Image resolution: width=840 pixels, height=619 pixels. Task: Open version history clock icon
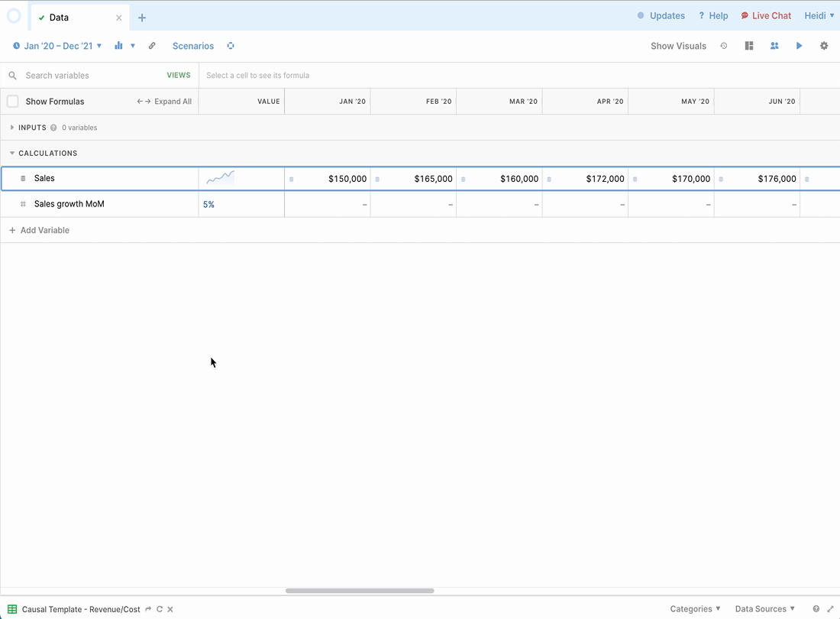[724, 46]
